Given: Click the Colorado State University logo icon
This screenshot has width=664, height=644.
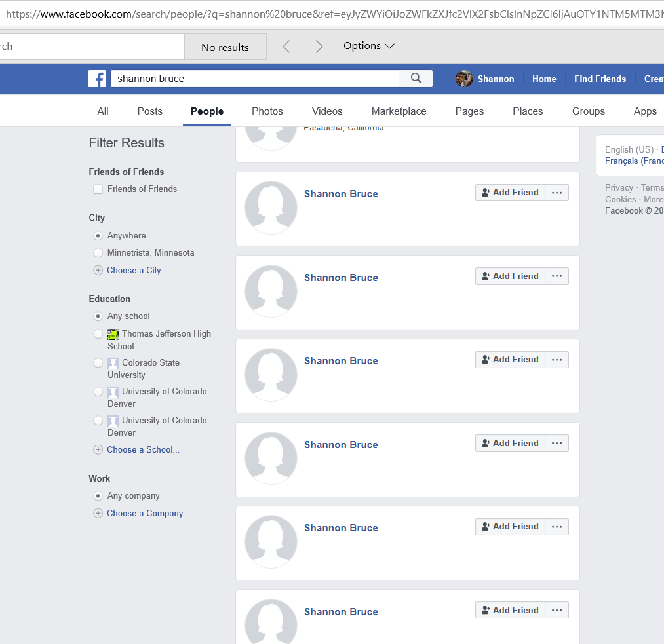Looking at the screenshot, I should (113, 362).
